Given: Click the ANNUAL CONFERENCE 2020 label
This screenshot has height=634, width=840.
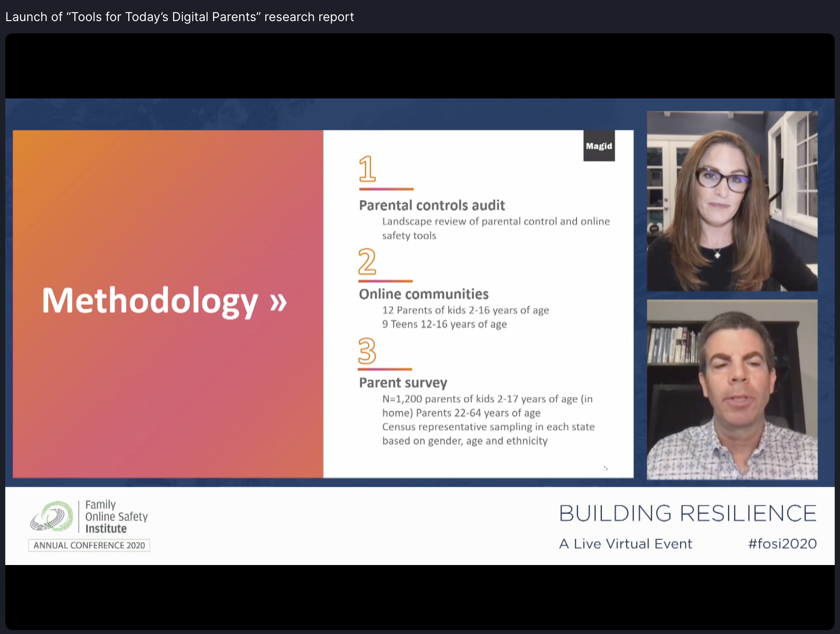Looking at the screenshot, I should point(89,545).
